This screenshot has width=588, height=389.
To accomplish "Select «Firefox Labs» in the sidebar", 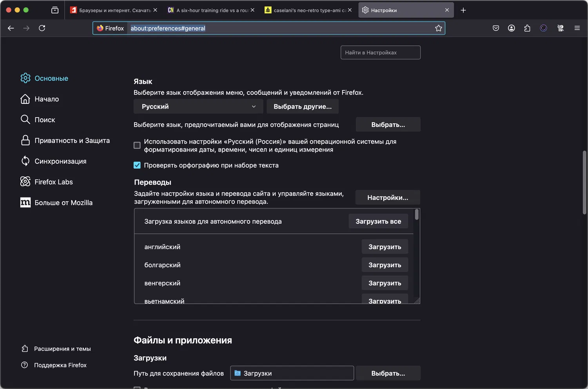I will point(53,182).
